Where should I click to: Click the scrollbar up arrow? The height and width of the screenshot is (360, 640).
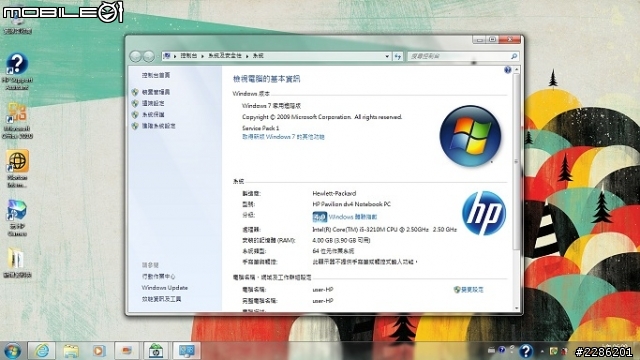tap(516, 70)
